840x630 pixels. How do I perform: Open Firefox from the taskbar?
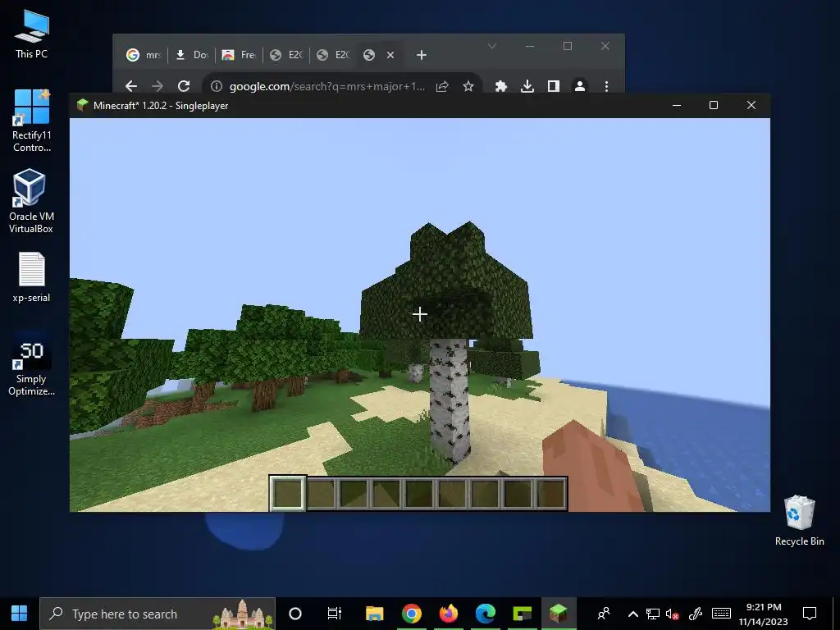[x=449, y=614]
